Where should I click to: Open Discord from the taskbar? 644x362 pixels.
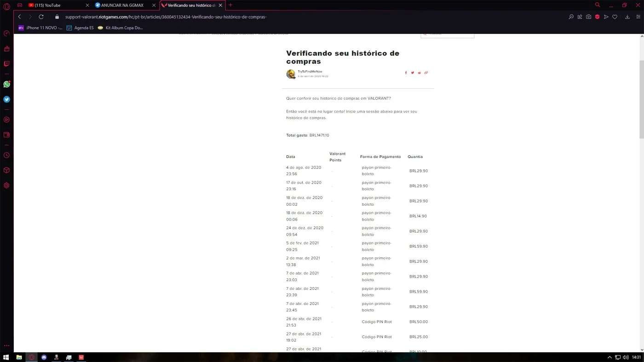tap(44, 357)
